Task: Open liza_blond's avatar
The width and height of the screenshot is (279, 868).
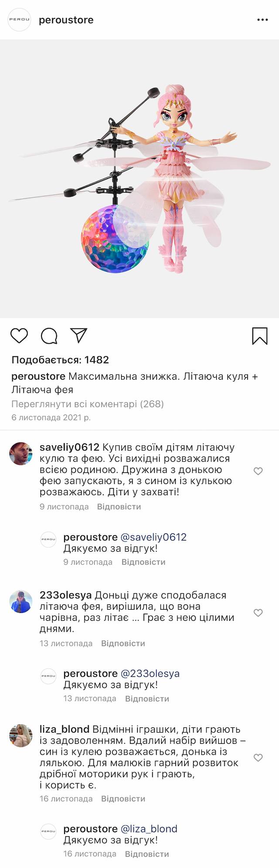Action: point(21,736)
